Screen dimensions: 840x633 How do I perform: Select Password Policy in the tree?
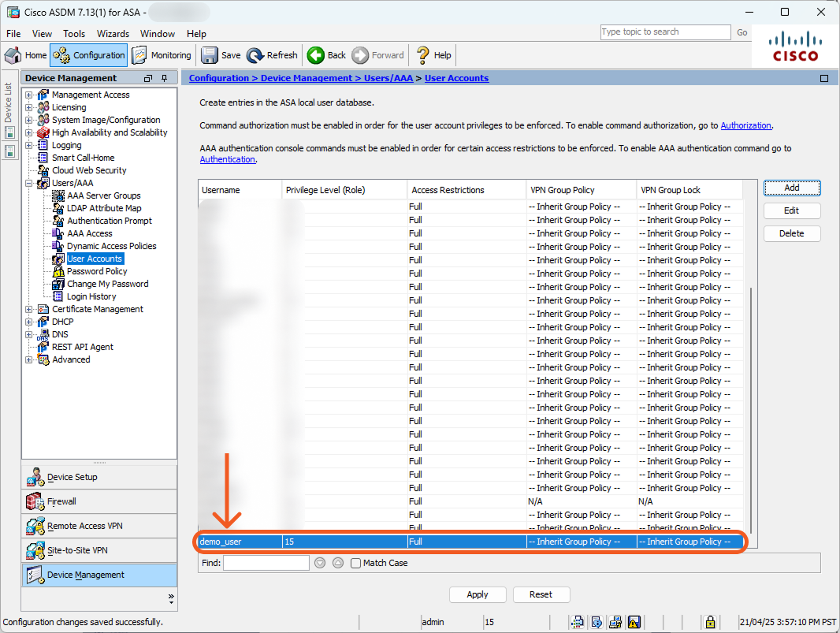click(96, 271)
